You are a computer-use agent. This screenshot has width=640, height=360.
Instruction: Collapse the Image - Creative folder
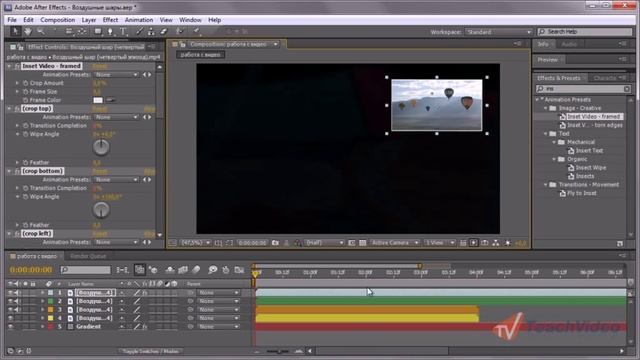pyautogui.click(x=546, y=108)
